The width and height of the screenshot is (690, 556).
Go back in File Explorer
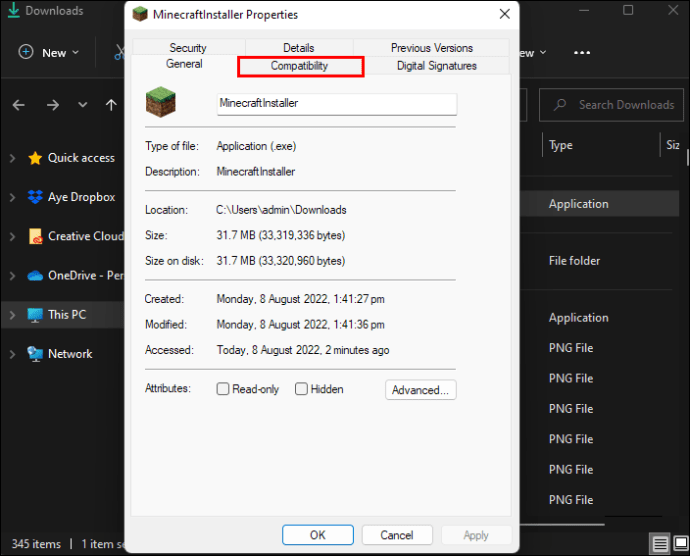coord(18,105)
